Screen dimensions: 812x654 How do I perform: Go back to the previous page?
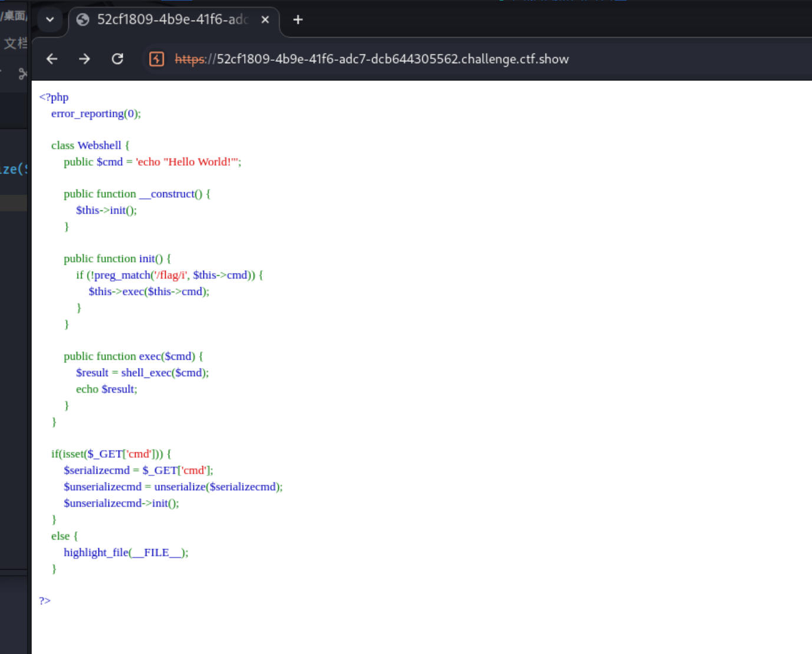tap(52, 59)
